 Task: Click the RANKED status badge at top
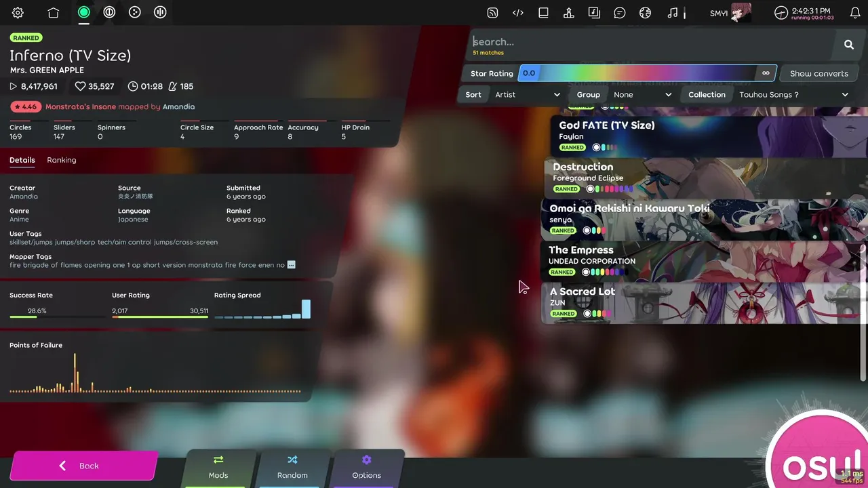26,38
